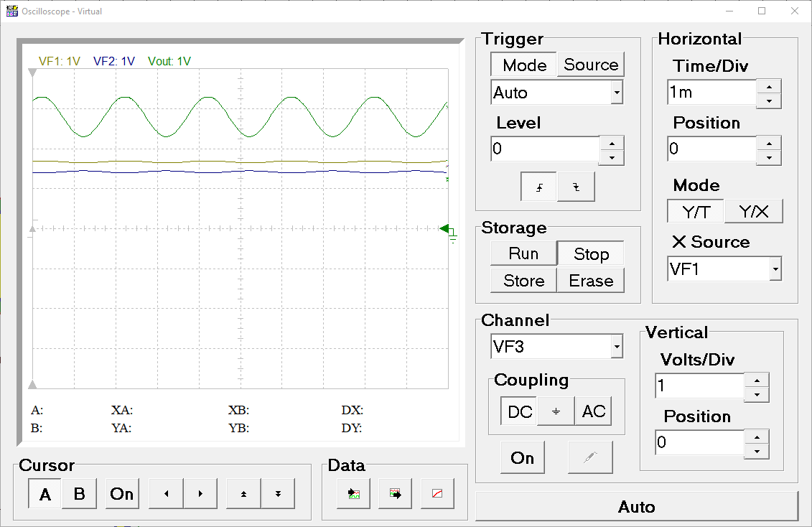This screenshot has height=527, width=812.
Task: Move cursor right with arrow button
Action: click(x=201, y=494)
